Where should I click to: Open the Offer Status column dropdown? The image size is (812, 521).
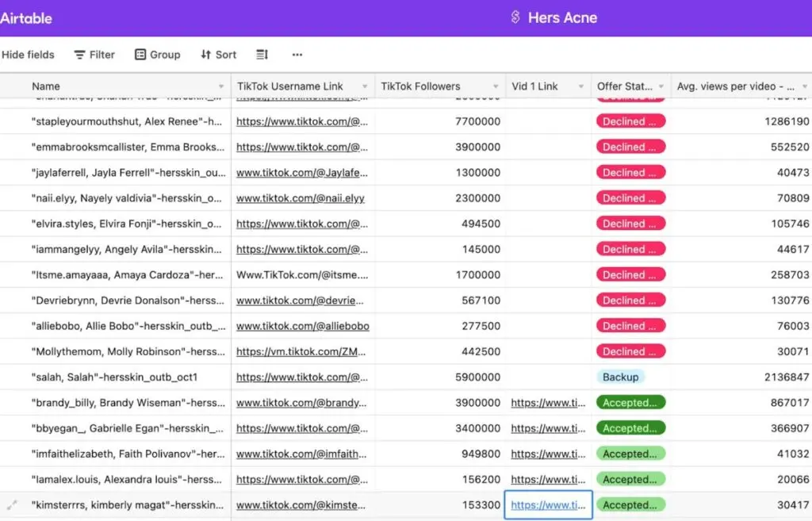click(661, 86)
